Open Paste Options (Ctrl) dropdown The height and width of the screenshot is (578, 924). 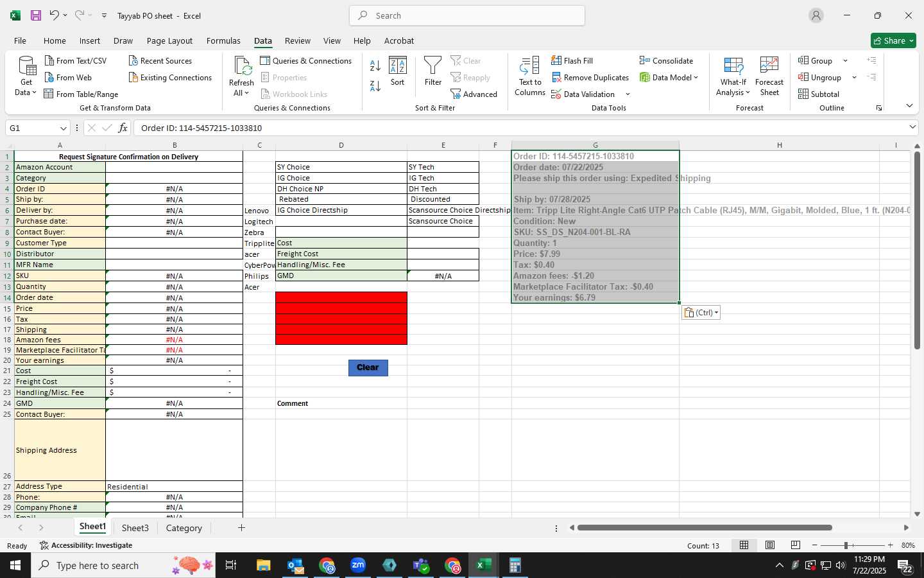701,312
